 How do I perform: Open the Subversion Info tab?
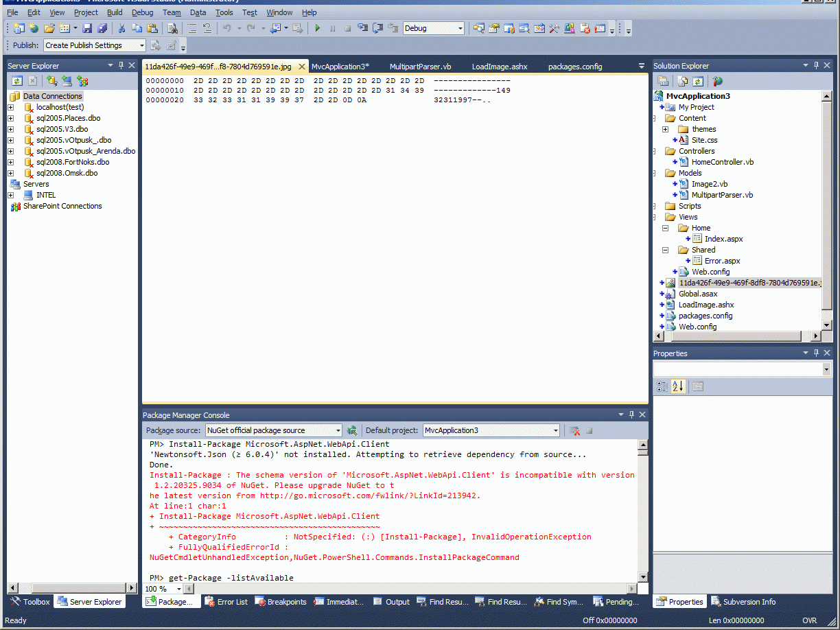[x=743, y=602]
